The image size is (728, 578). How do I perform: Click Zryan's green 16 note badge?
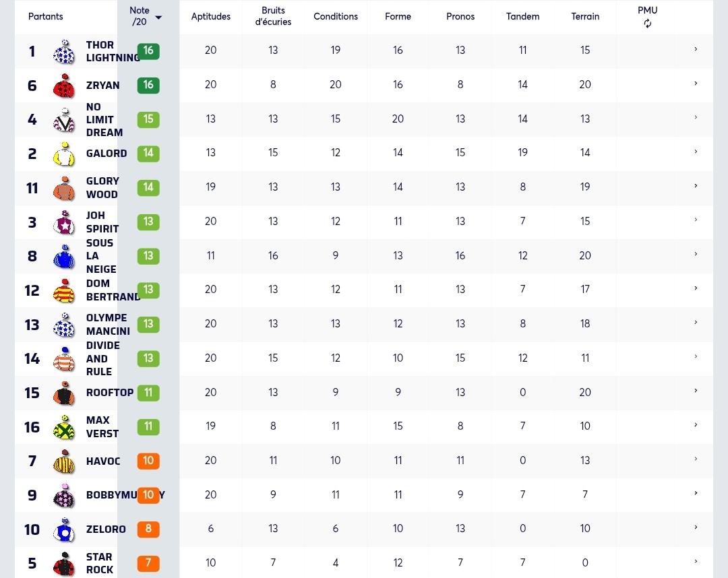(x=148, y=85)
